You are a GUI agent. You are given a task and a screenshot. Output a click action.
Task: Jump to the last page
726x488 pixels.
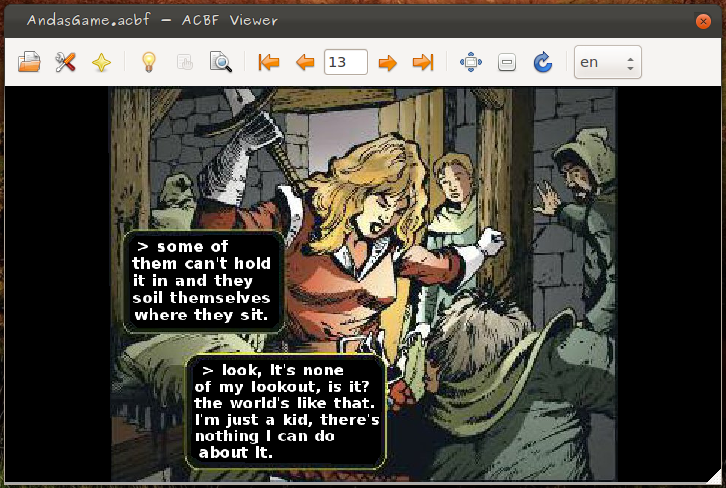coord(423,62)
